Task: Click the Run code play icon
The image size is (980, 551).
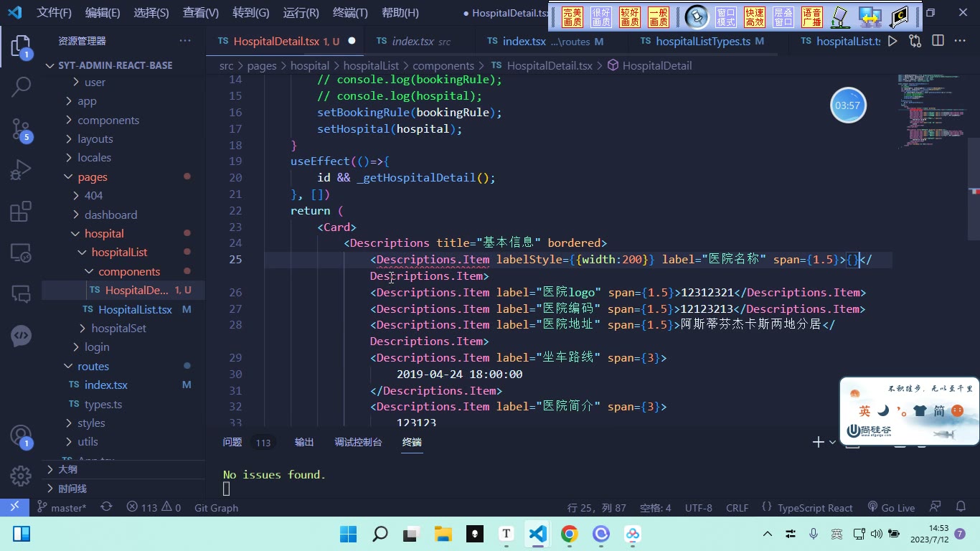Action: coord(892,41)
